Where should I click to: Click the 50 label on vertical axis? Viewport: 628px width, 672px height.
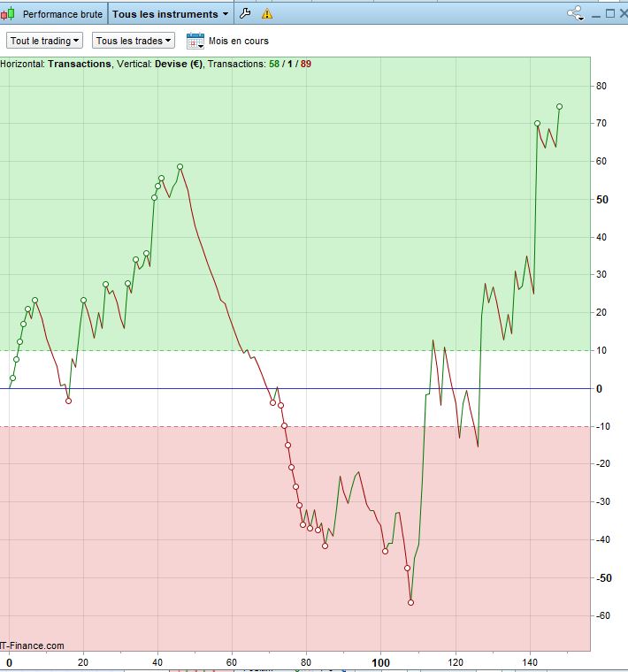[602, 200]
